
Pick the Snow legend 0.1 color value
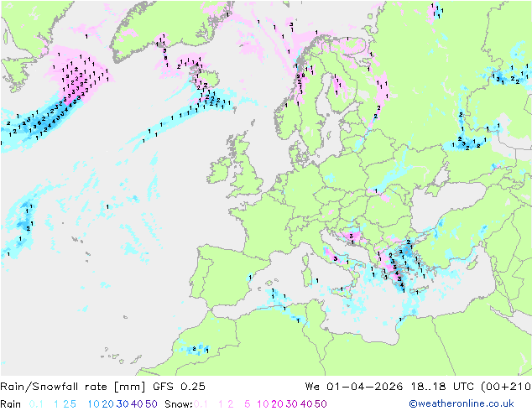(x=201, y=404)
